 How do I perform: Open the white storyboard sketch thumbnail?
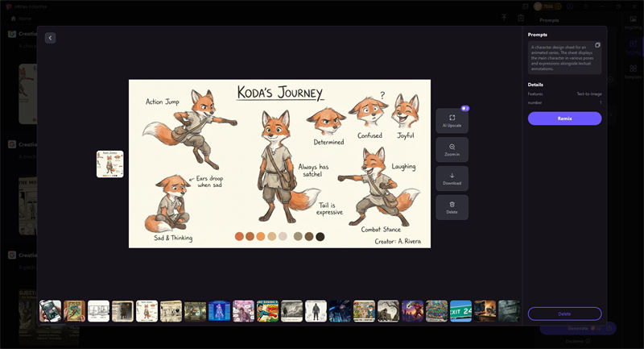98,311
